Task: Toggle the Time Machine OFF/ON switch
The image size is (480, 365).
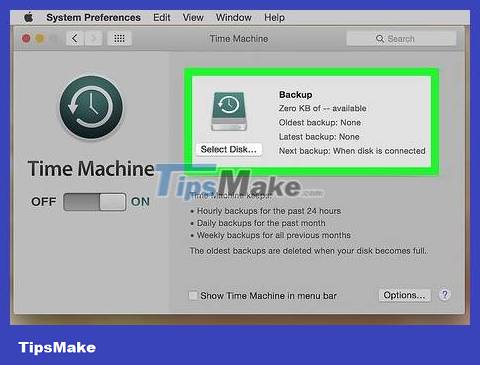Action: [95, 202]
